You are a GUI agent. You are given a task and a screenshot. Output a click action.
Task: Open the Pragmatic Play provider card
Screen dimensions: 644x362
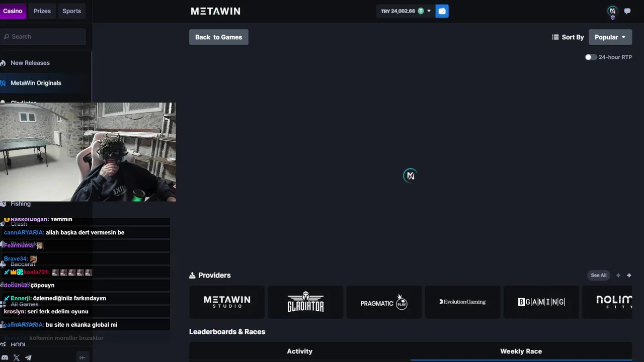[384, 302]
